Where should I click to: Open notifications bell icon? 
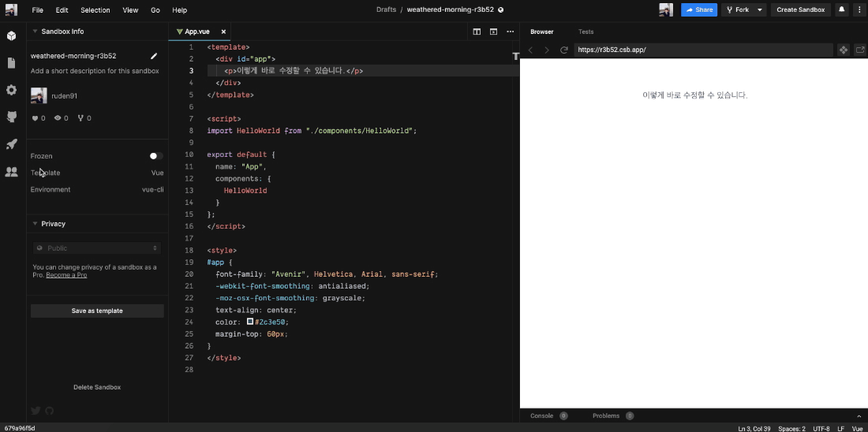pyautogui.click(x=841, y=9)
